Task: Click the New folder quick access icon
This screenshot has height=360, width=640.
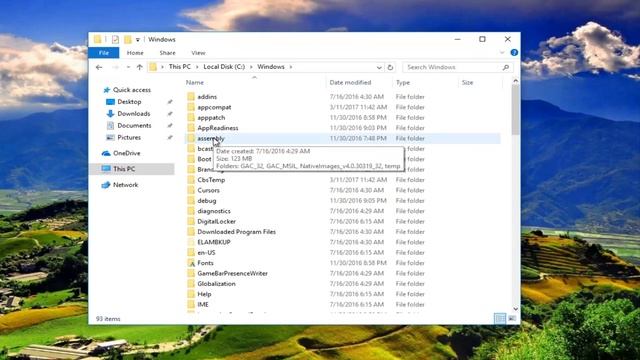Action: coord(128,39)
